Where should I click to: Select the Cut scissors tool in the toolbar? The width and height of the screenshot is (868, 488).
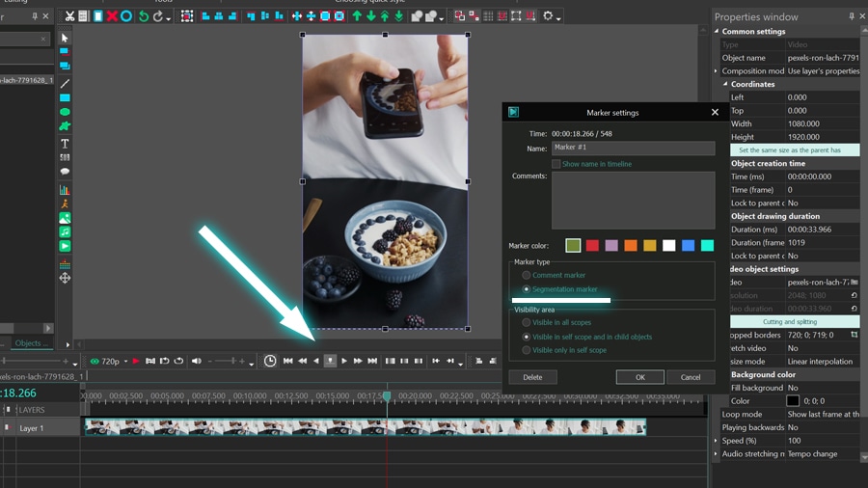(x=69, y=16)
